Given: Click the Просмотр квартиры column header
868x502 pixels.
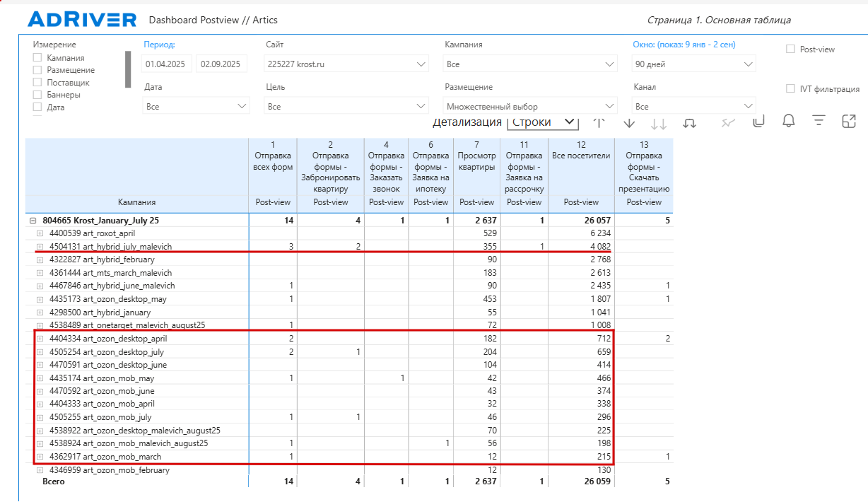Looking at the screenshot, I should coord(476,160).
